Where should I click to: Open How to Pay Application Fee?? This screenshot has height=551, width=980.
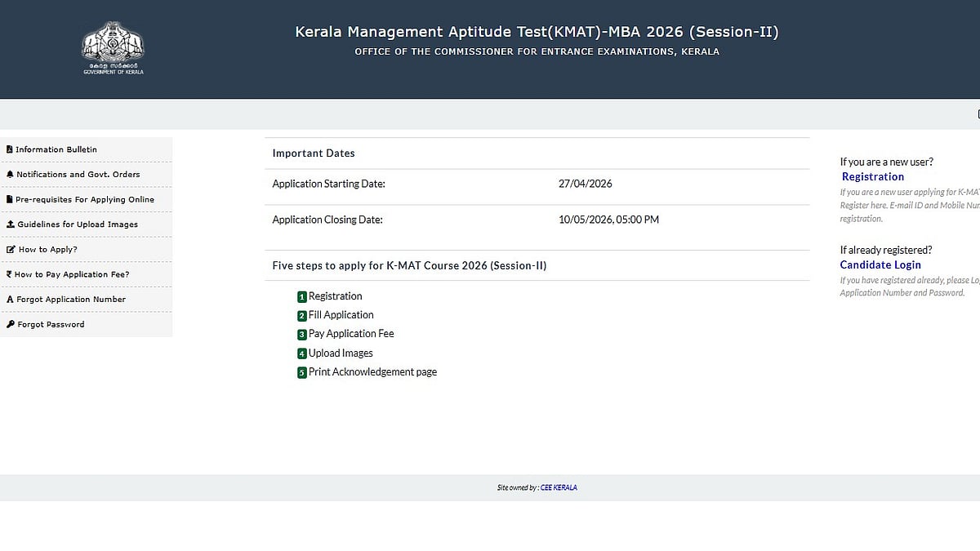[x=86, y=274]
